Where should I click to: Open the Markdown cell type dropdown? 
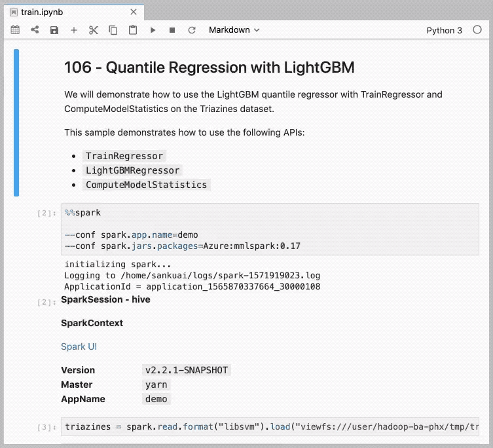[234, 30]
